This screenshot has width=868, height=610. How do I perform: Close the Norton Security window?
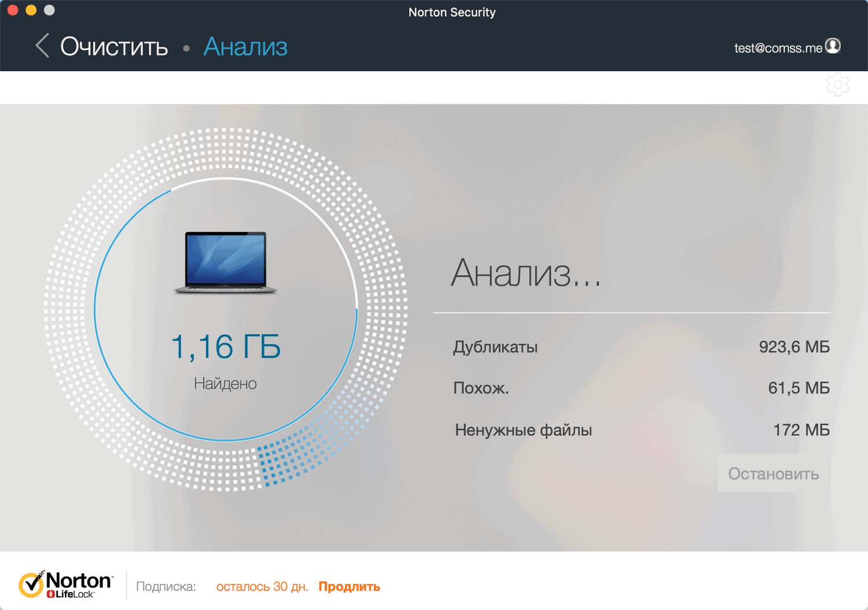coord(13,10)
